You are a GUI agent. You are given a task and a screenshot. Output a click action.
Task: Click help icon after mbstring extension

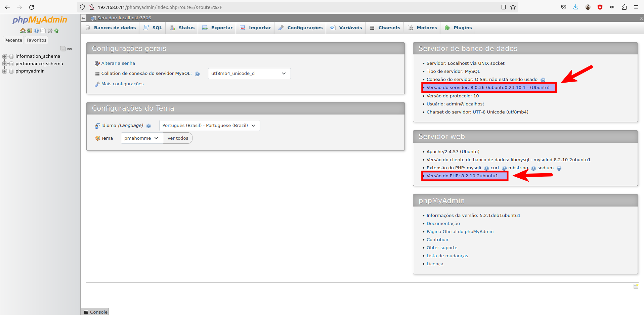[533, 168]
